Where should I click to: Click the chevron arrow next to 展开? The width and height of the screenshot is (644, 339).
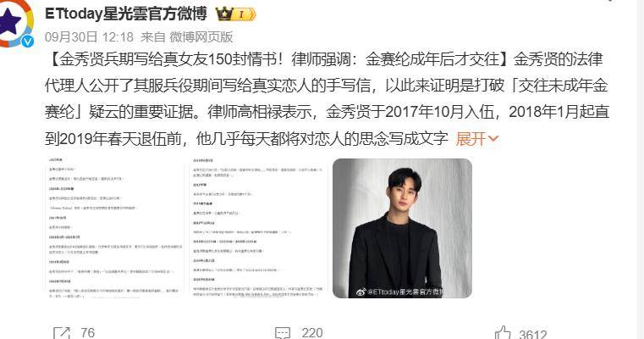(x=493, y=139)
